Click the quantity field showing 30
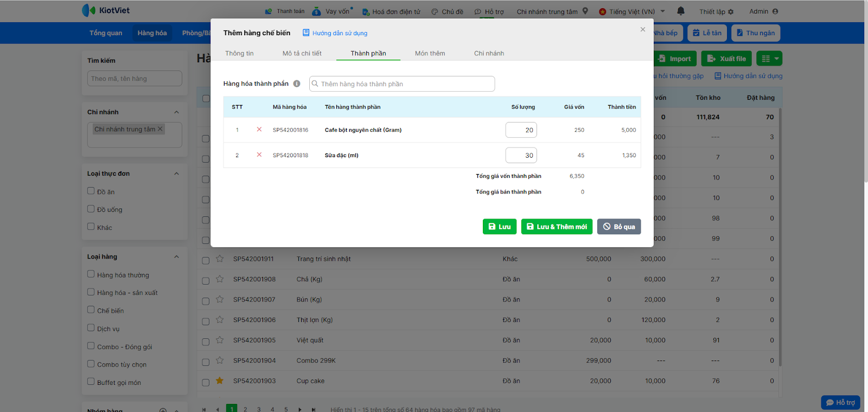Image resolution: width=868 pixels, height=412 pixels. pos(521,155)
